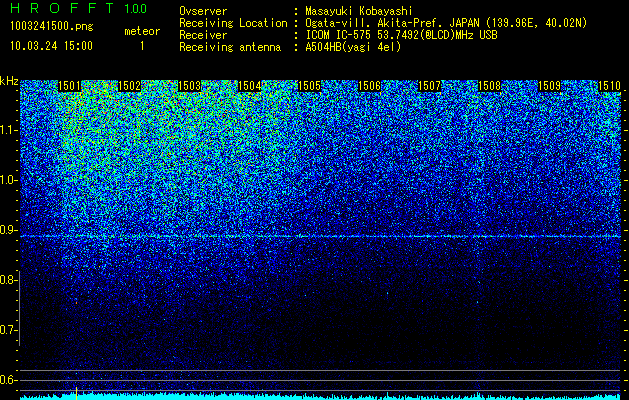Click the Ovserver label
The image size is (629, 400).
point(203,12)
